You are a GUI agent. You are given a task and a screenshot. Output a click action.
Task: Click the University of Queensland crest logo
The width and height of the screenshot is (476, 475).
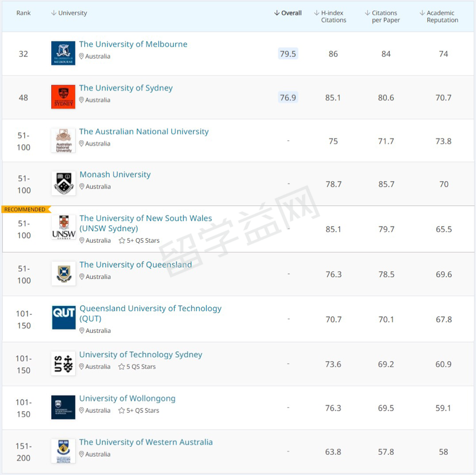pos(63,273)
